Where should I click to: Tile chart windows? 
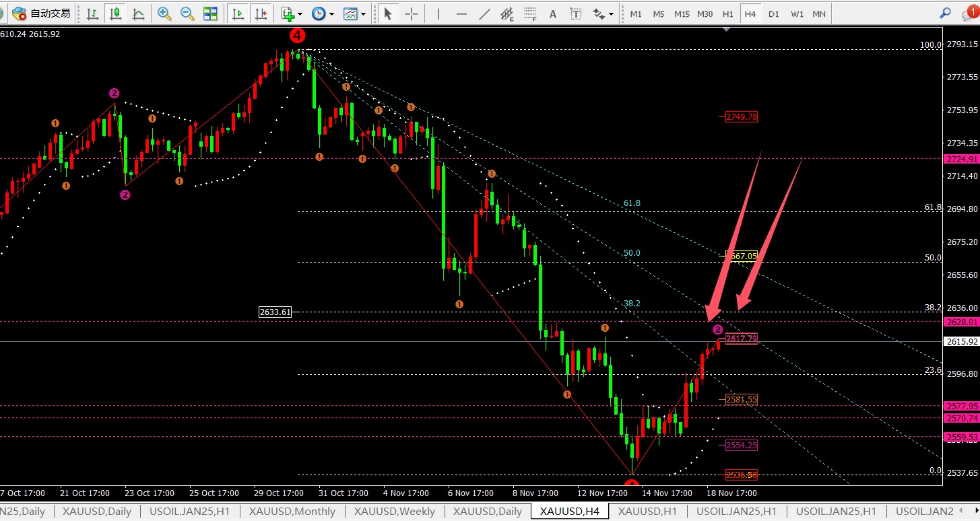pos(211,13)
